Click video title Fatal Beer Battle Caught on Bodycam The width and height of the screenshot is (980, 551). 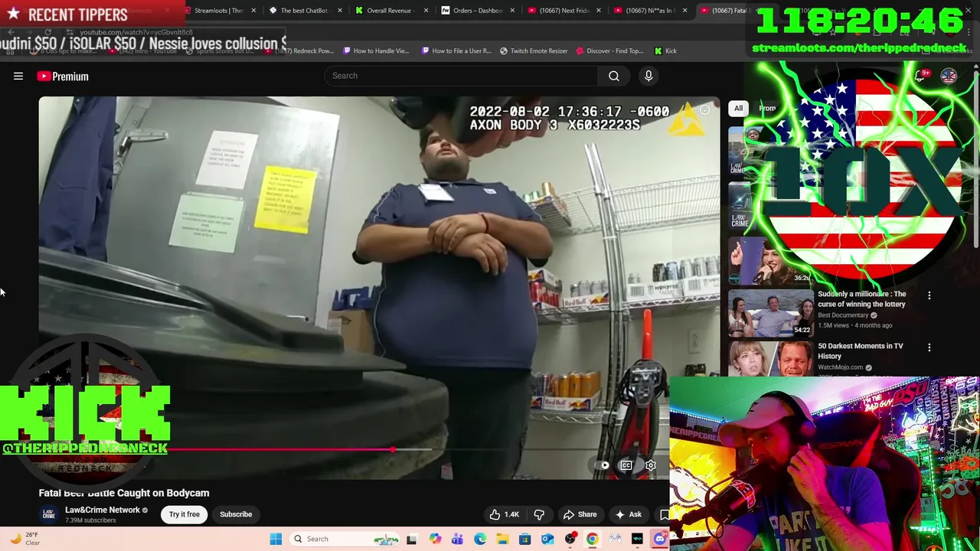[x=124, y=493]
